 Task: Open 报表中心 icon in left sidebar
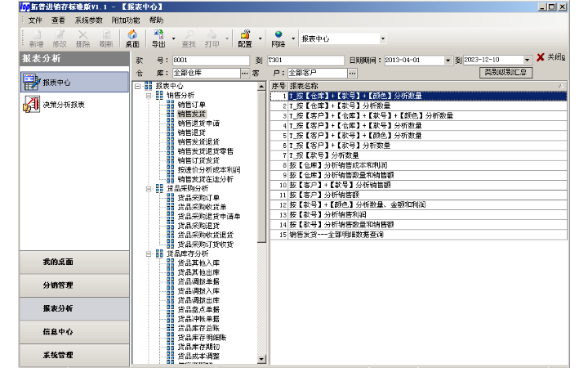pos(31,82)
